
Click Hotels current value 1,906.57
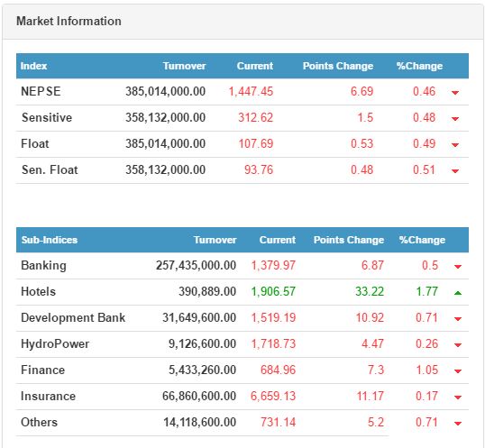273,291
